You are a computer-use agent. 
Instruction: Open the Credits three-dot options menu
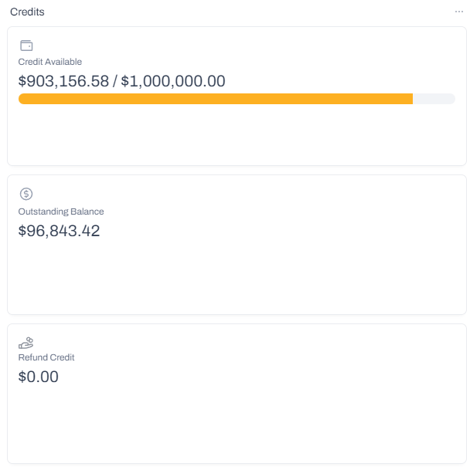pos(459,12)
